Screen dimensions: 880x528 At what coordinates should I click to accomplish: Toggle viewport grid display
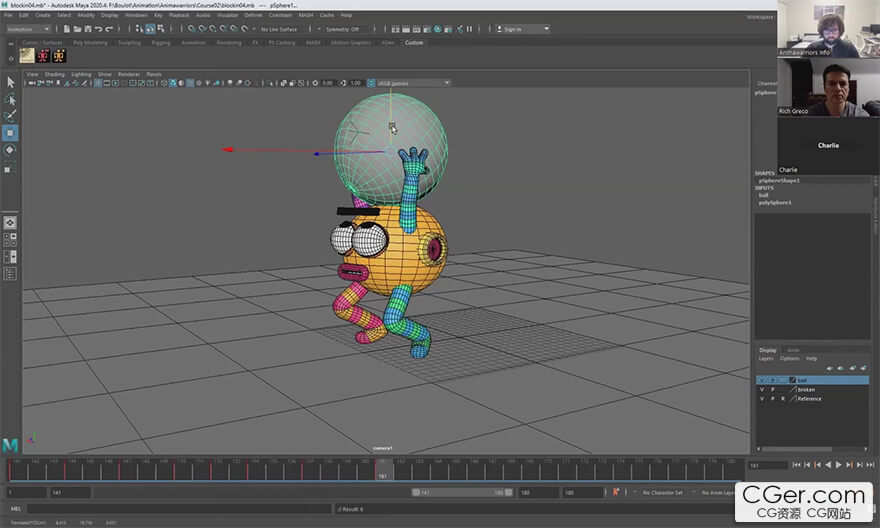tap(97, 83)
